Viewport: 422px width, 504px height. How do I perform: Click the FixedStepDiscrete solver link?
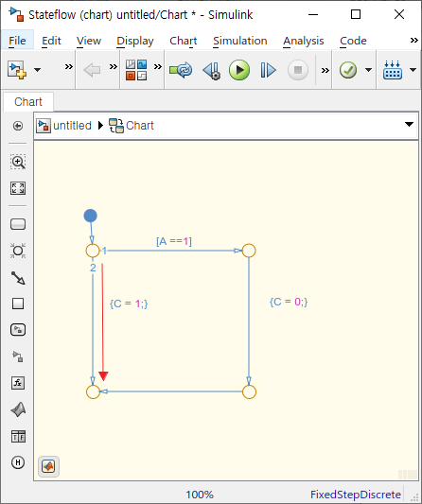[x=356, y=495]
